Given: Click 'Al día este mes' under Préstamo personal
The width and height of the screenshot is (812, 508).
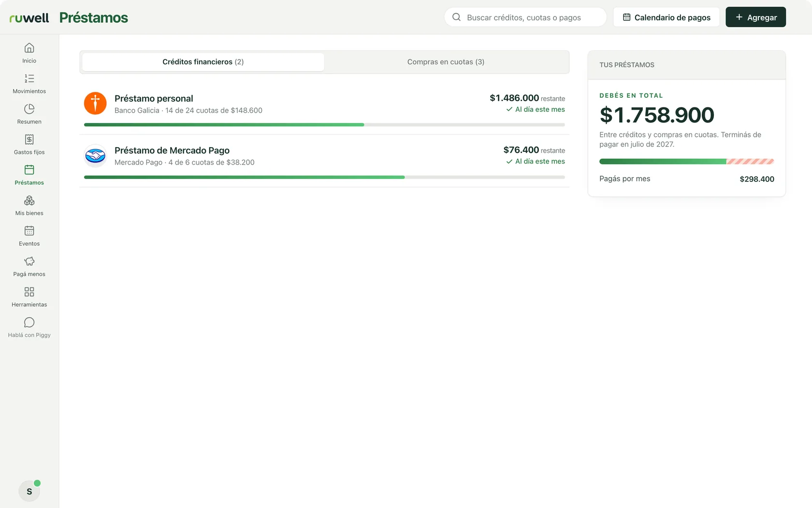Looking at the screenshot, I should [536, 110].
